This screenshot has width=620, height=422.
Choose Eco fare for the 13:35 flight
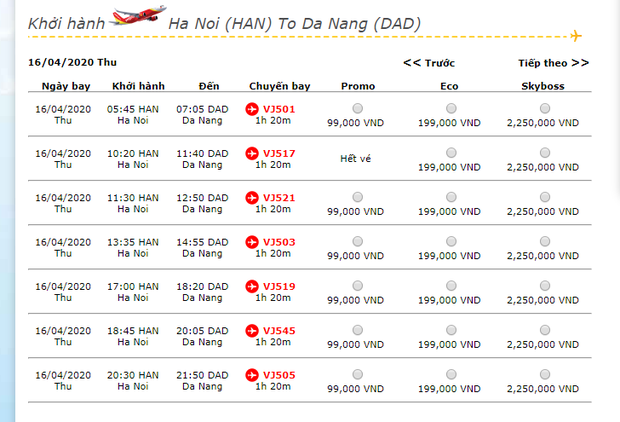click(x=450, y=242)
